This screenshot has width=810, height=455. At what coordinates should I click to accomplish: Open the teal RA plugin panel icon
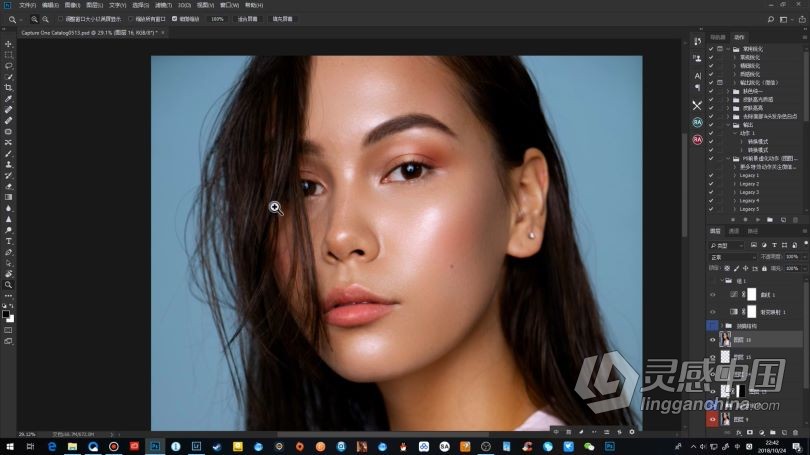[697, 122]
